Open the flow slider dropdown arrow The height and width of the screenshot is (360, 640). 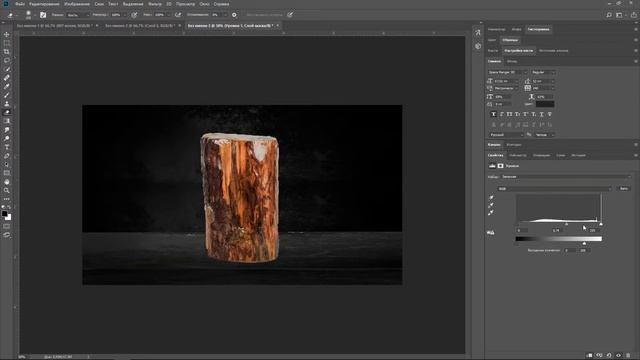click(x=168, y=15)
